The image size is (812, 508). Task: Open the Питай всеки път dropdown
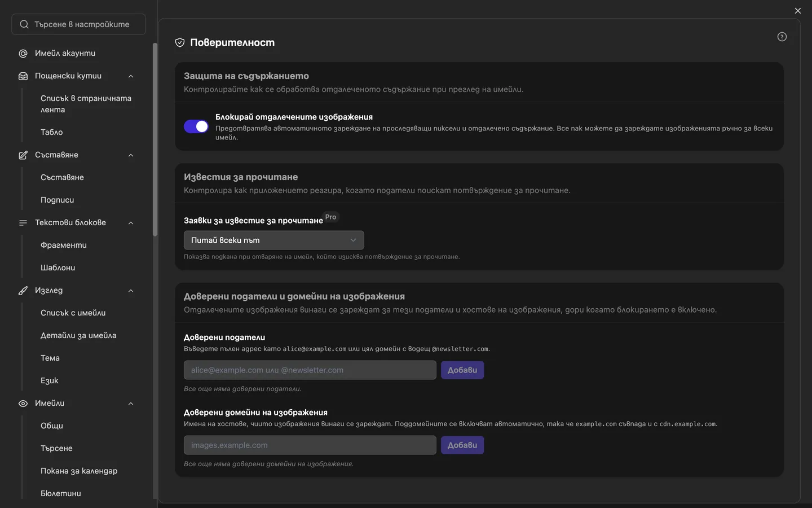click(274, 240)
